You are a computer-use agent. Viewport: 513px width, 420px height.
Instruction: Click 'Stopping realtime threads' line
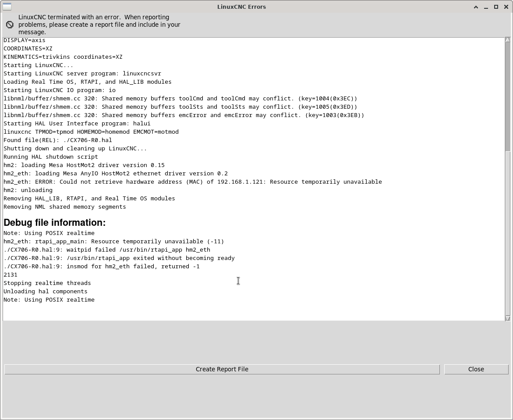click(47, 283)
